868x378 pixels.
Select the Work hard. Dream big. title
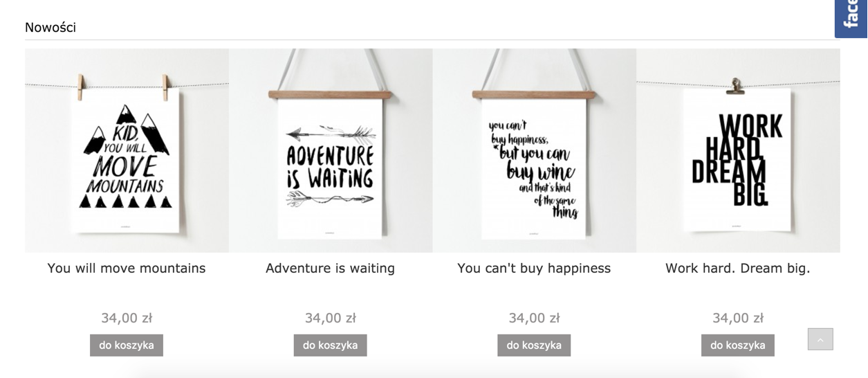[x=737, y=268]
